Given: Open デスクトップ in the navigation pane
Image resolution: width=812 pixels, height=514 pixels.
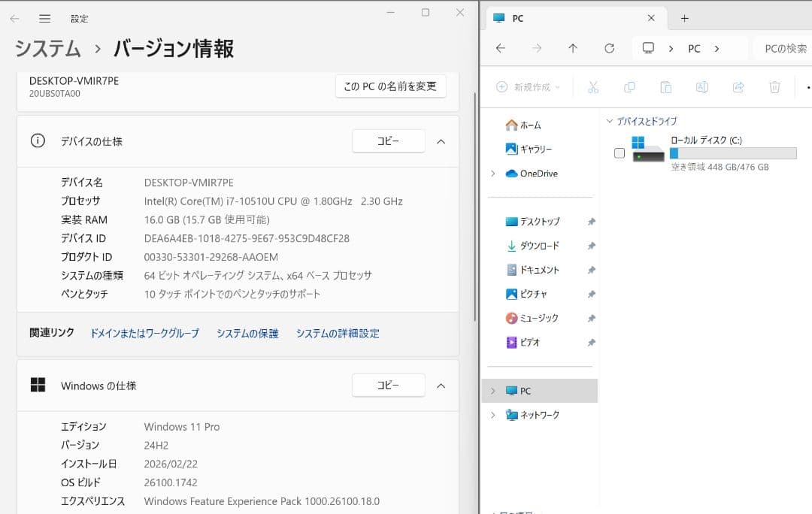Looking at the screenshot, I should (533, 222).
